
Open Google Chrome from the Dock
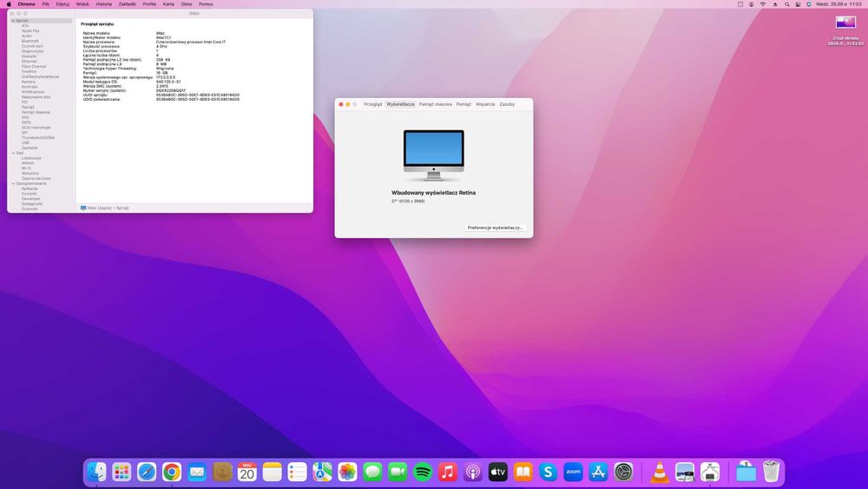tap(172, 472)
